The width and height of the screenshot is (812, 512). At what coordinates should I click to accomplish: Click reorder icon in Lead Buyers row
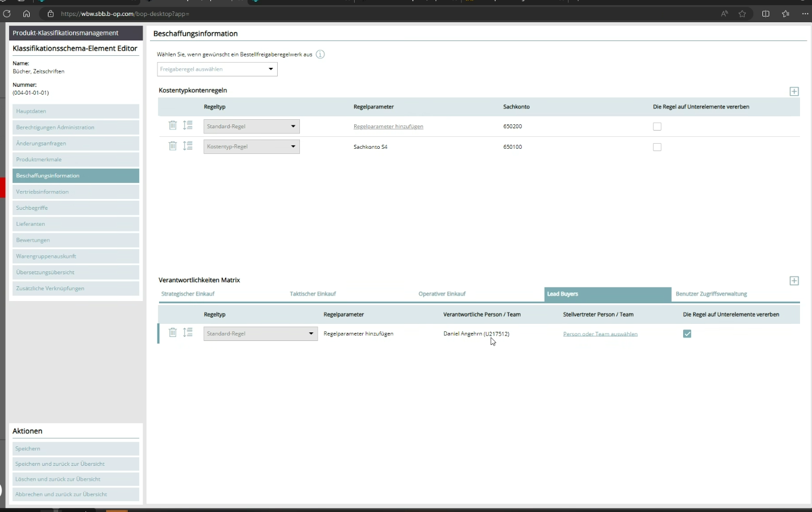pos(188,332)
